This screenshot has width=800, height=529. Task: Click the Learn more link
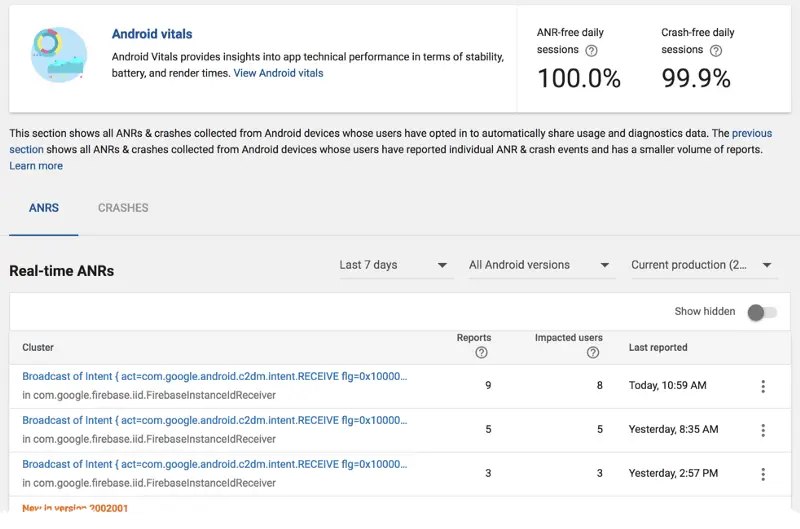pos(36,166)
